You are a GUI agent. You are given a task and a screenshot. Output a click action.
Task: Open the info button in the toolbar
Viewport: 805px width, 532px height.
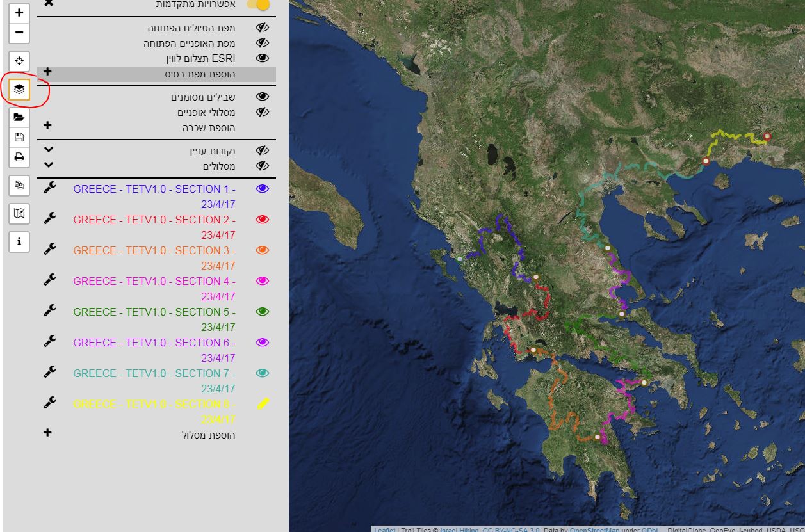pos(19,241)
